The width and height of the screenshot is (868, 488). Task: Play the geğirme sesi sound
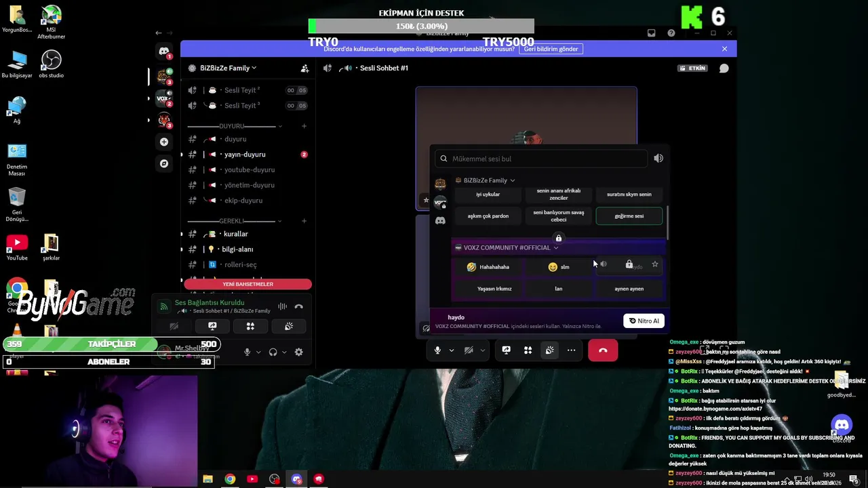(x=629, y=216)
